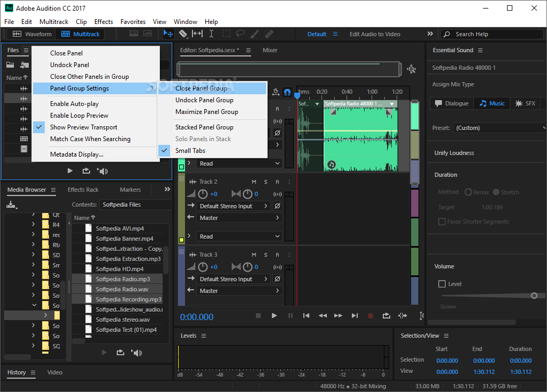547x392 pixels.
Task: Check Favor Shorter Segments
Action: click(442, 222)
